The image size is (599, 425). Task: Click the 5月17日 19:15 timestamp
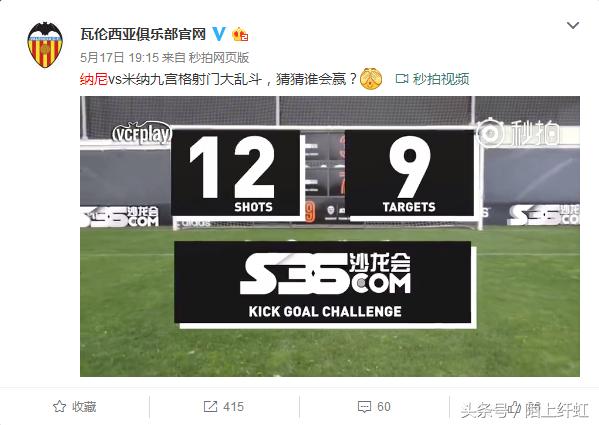click(x=119, y=58)
